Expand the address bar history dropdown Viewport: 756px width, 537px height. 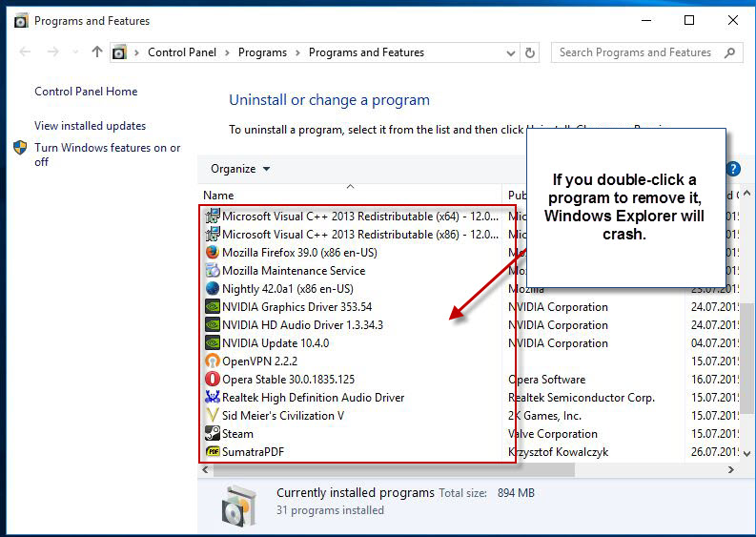click(511, 52)
